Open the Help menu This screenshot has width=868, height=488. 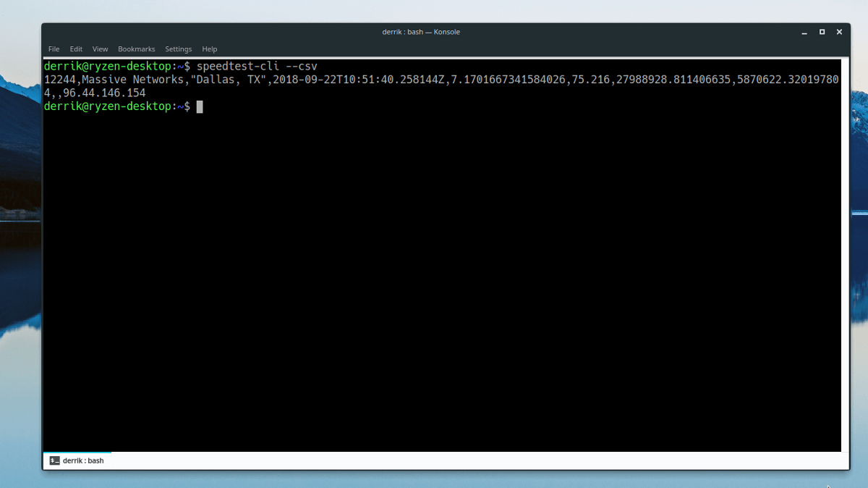point(210,49)
